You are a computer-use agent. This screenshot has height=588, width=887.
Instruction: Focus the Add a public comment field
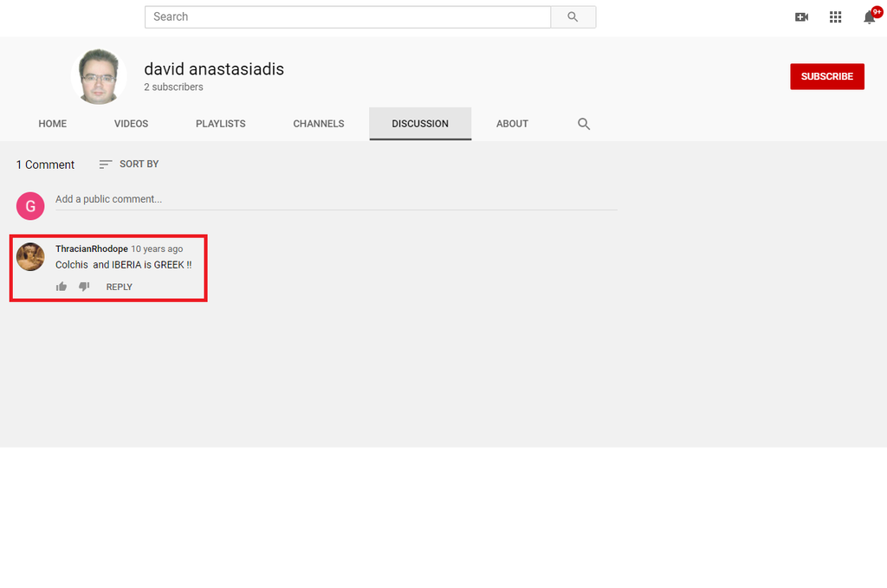pyautogui.click(x=336, y=199)
